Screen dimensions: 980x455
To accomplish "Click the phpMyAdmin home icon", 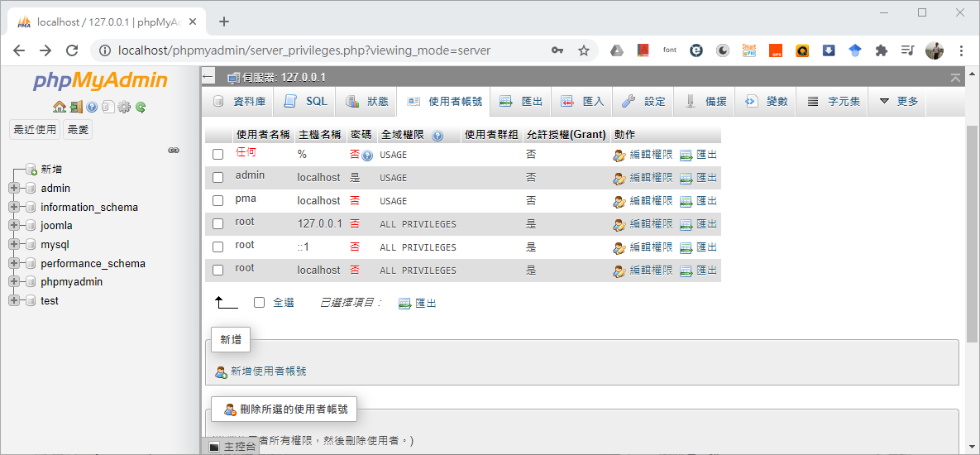I will [60, 107].
